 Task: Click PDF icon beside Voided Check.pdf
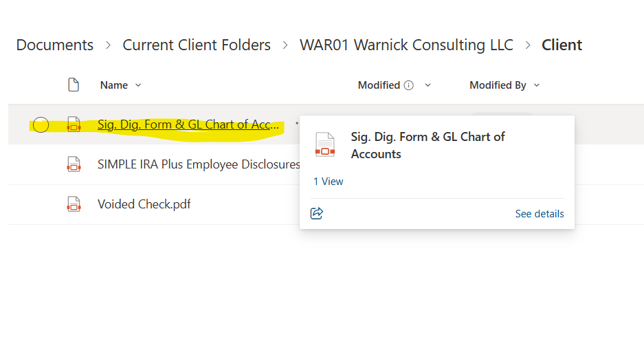(x=74, y=204)
